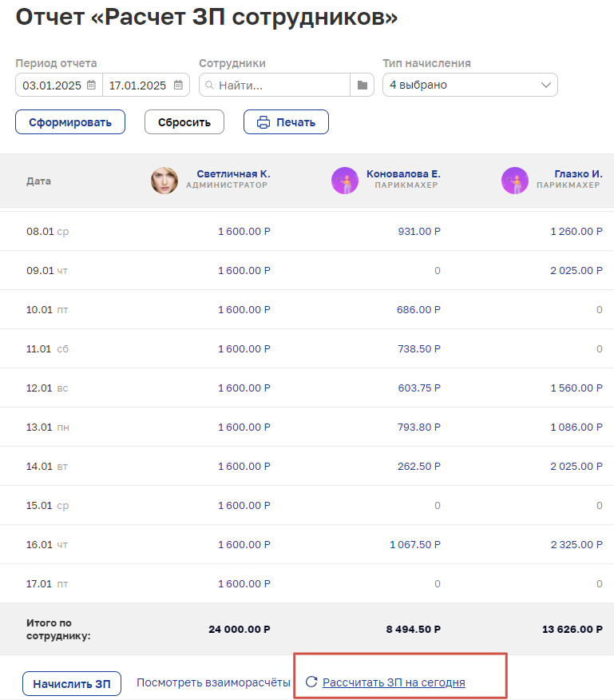Click Коновалова Е. avatar icon

(344, 181)
